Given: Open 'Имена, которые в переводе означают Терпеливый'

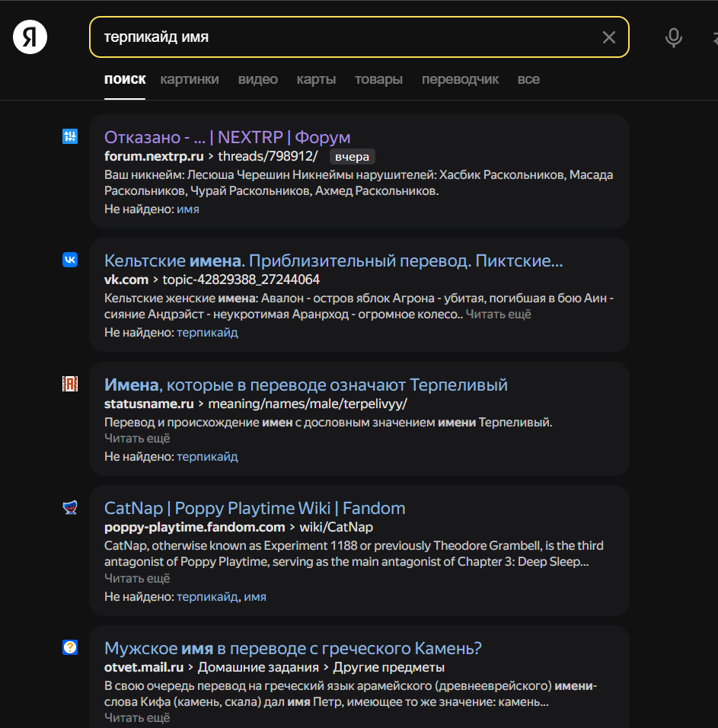Looking at the screenshot, I should 306,385.
